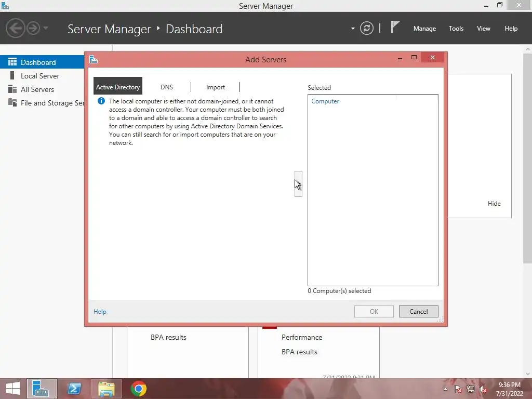Image resolution: width=532 pixels, height=399 pixels.
Task: Click the Add Servers dialog title icon
Action: click(94, 59)
